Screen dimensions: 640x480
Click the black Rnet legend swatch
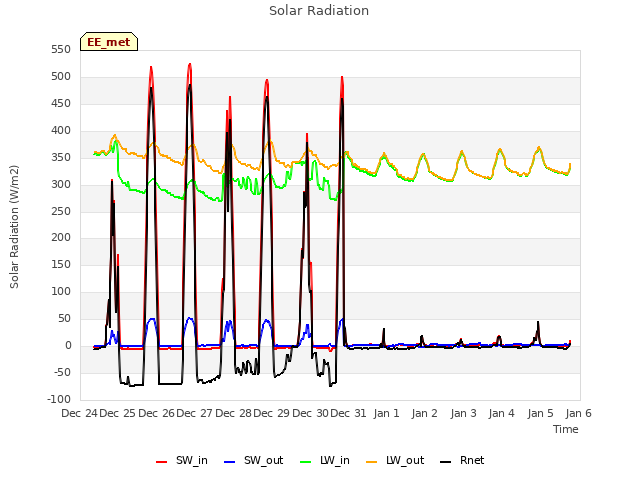click(x=446, y=462)
